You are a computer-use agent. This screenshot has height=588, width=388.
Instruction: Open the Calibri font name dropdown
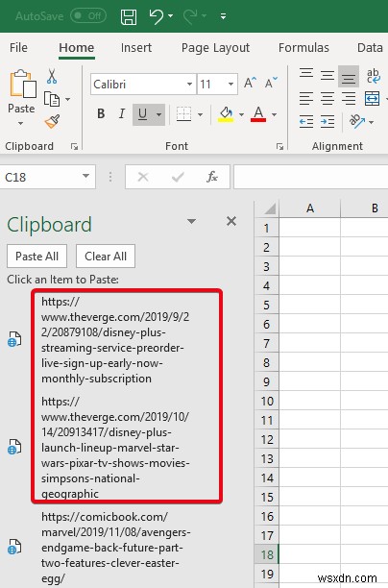click(190, 84)
